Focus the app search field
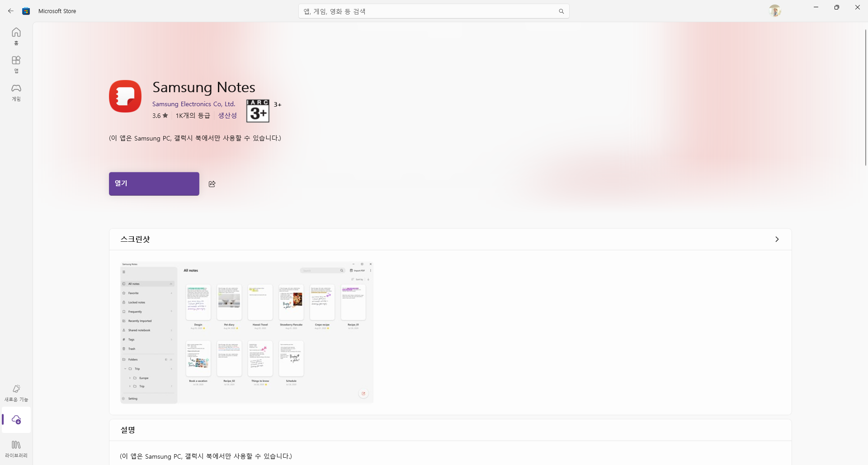This screenshot has height=465, width=868. pyautogui.click(x=434, y=11)
